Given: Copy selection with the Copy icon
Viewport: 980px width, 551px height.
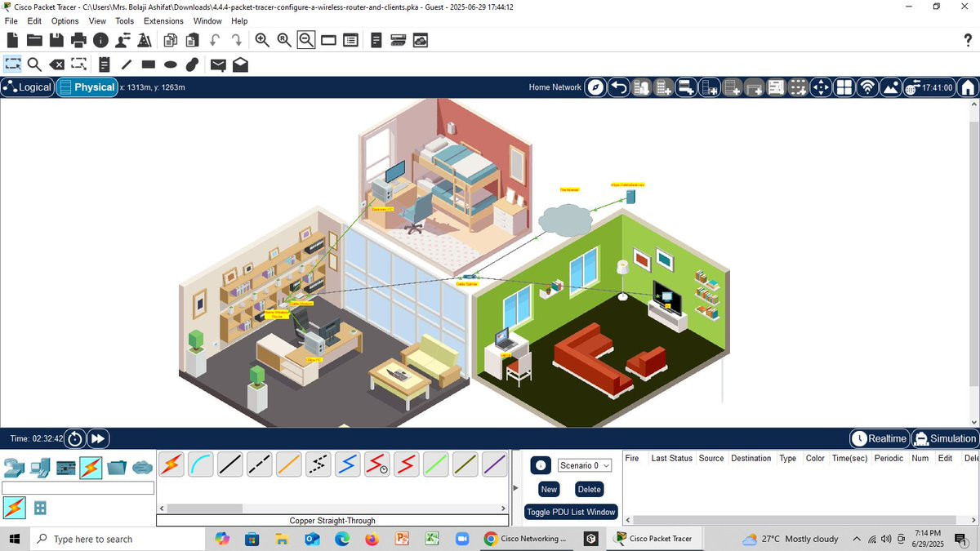Looking at the screenshot, I should pyautogui.click(x=171, y=40).
